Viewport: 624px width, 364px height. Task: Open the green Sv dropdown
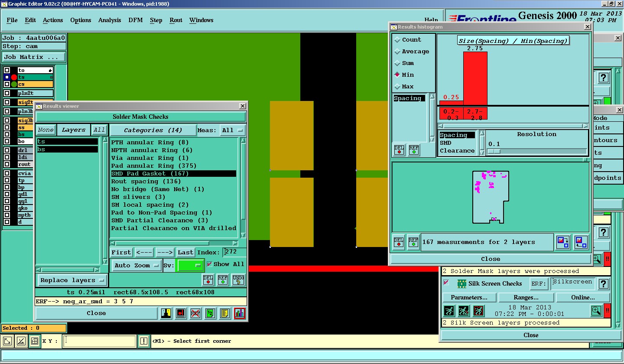pos(191,266)
